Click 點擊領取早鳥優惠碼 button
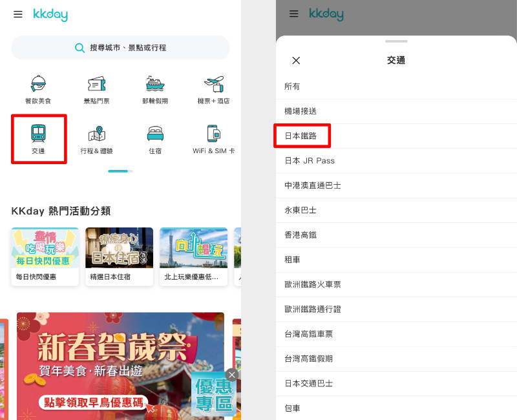This screenshot has width=517, height=420. coord(93,403)
